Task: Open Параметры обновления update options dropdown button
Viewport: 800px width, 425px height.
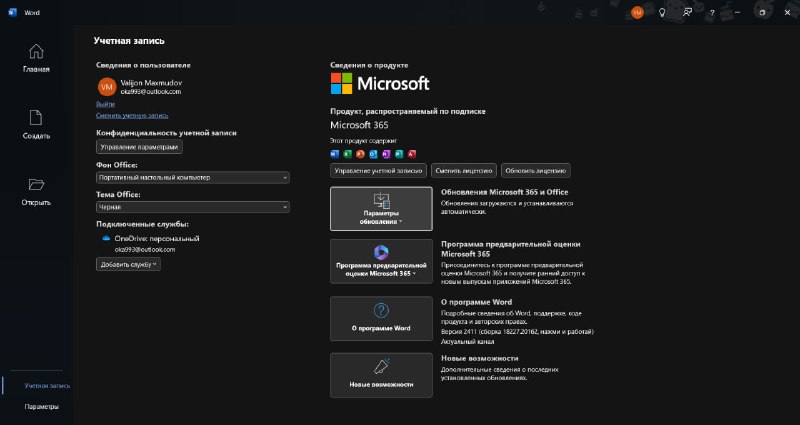Action: pos(381,209)
